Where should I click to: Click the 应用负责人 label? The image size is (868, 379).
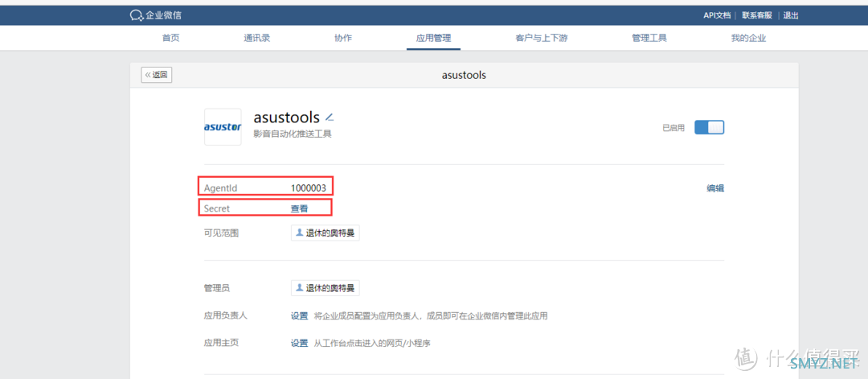[226, 315]
